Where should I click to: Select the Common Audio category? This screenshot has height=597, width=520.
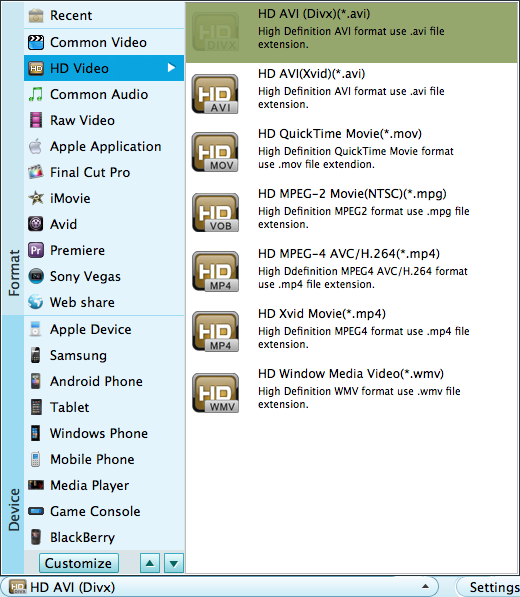(x=104, y=94)
